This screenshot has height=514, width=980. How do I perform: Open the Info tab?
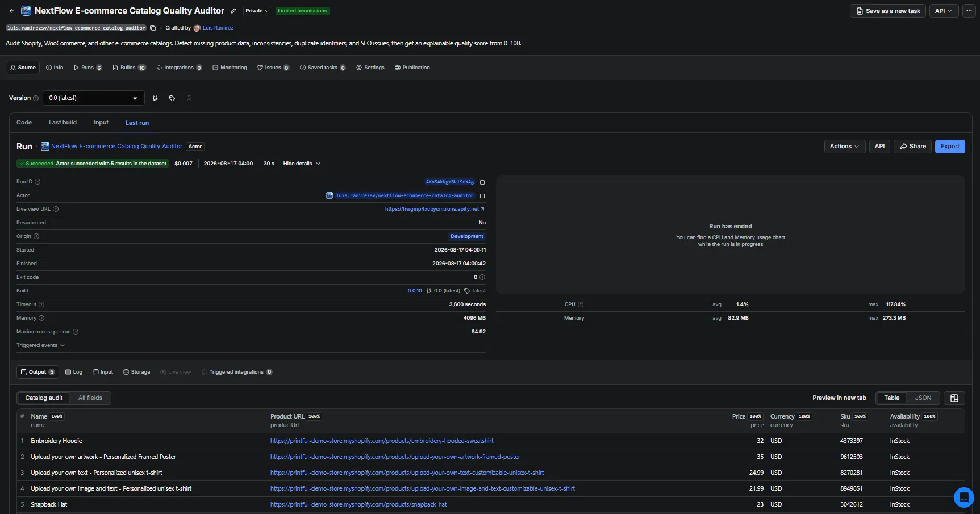(55, 68)
